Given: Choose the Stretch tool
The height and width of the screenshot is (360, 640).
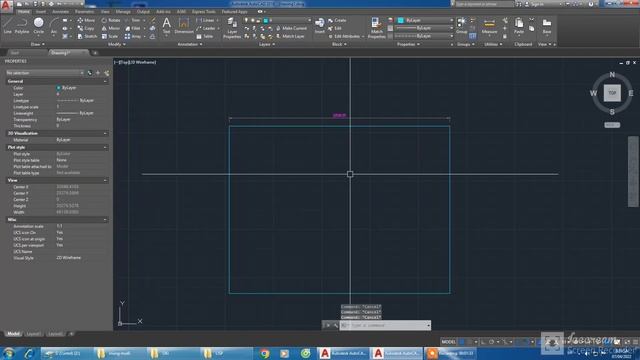Looking at the screenshot, I should click(x=87, y=36).
